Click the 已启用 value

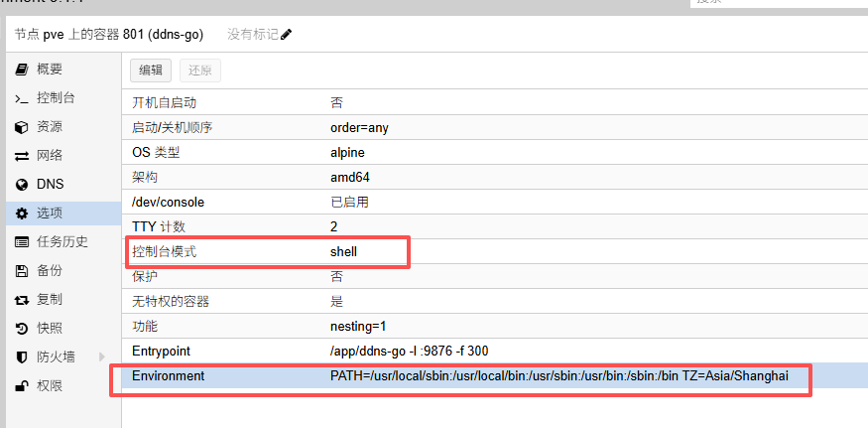click(349, 203)
